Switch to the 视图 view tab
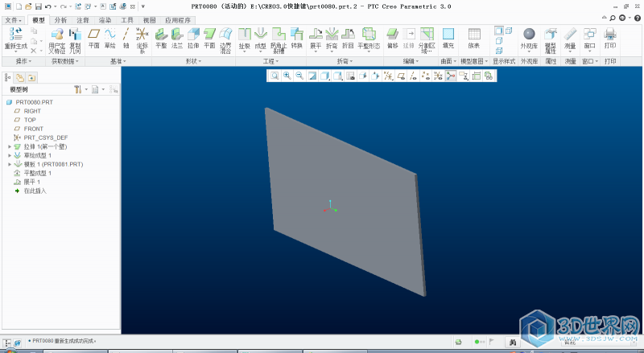The height and width of the screenshot is (353, 644). (x=149, y=20)
